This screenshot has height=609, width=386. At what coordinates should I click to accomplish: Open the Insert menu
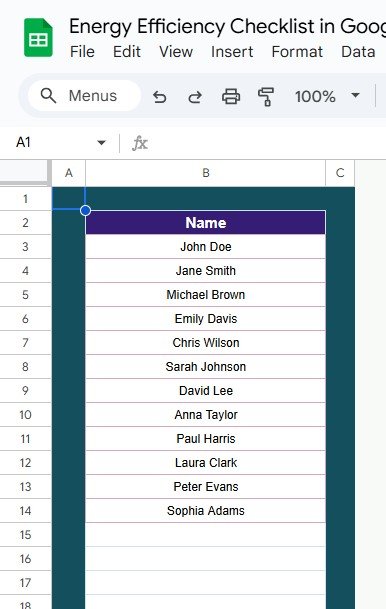click(x=232, y=52)
